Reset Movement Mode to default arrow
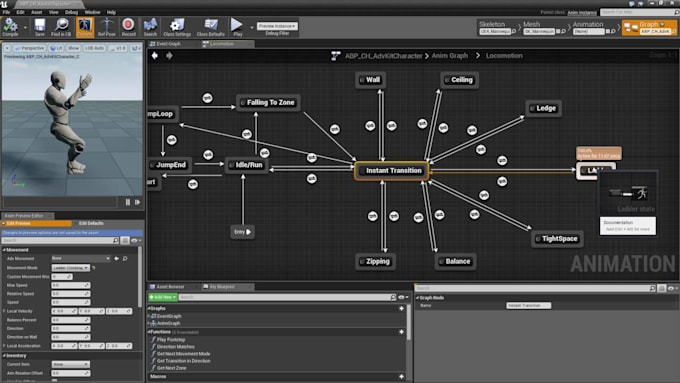The image size is (680, 383). pos(94,268)
